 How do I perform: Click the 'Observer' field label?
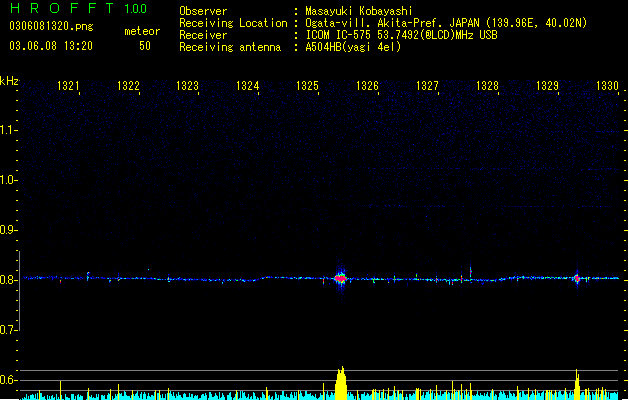click(203, 11)
